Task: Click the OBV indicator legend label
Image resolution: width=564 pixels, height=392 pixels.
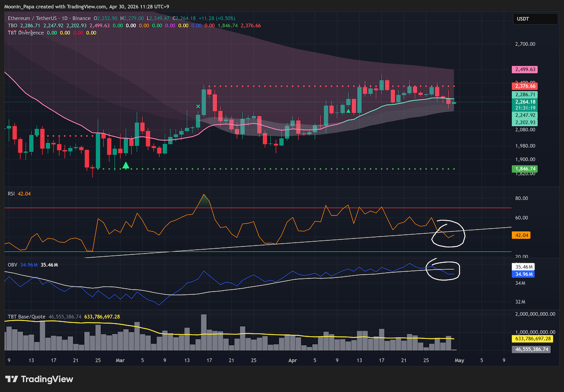Action: (12, 265)
